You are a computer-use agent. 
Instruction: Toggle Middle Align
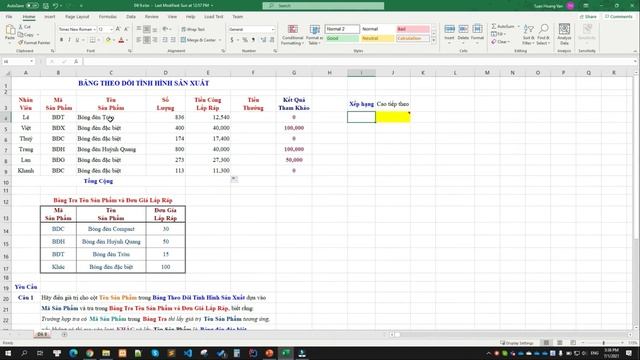[x=147, y=29]
